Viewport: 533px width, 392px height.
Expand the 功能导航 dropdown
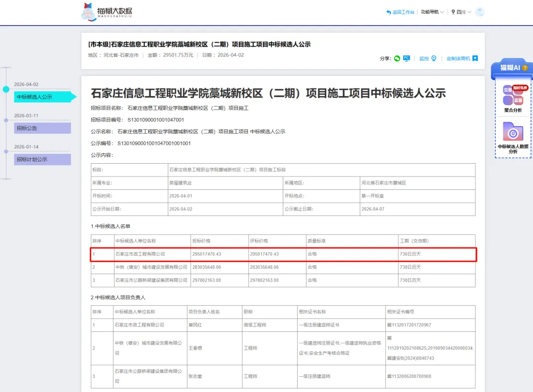pyautogui.click(x=432, y=12)
